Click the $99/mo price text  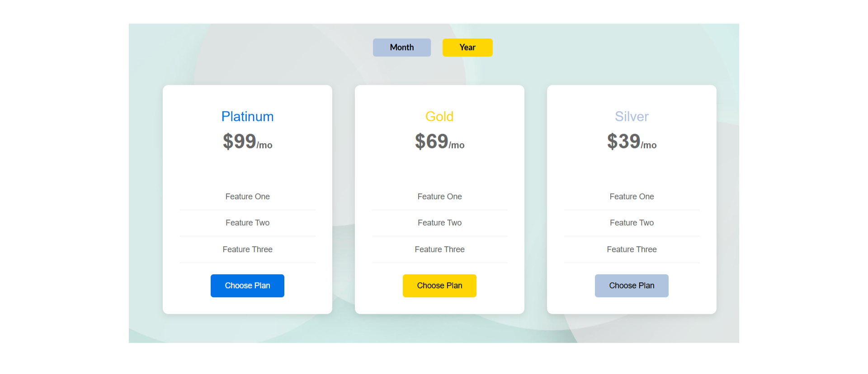[247, 142]
